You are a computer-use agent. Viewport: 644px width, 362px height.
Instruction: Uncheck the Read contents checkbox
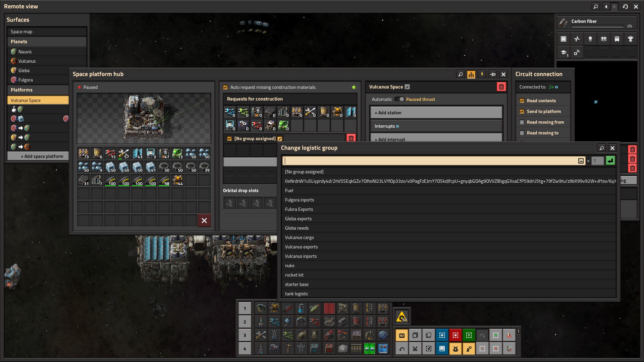(522, 101)
